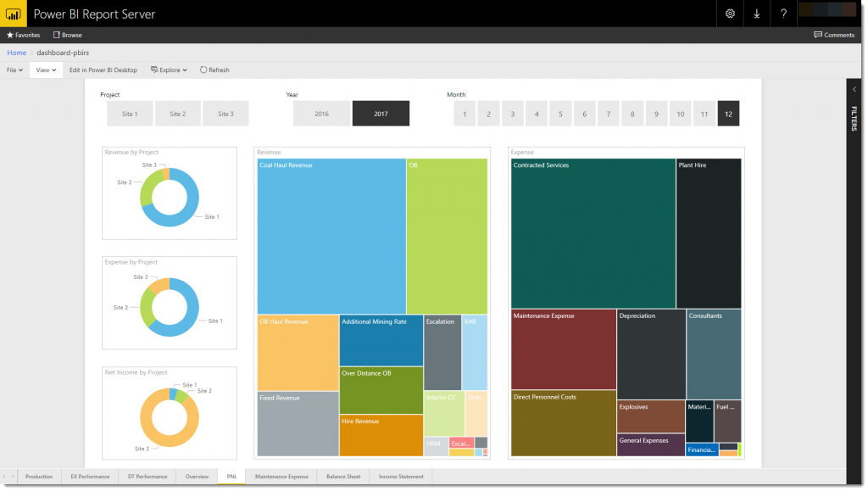This screenshot has width=868, height=491.
Task: Open the Explore dropdown
Action: [170, 70]
